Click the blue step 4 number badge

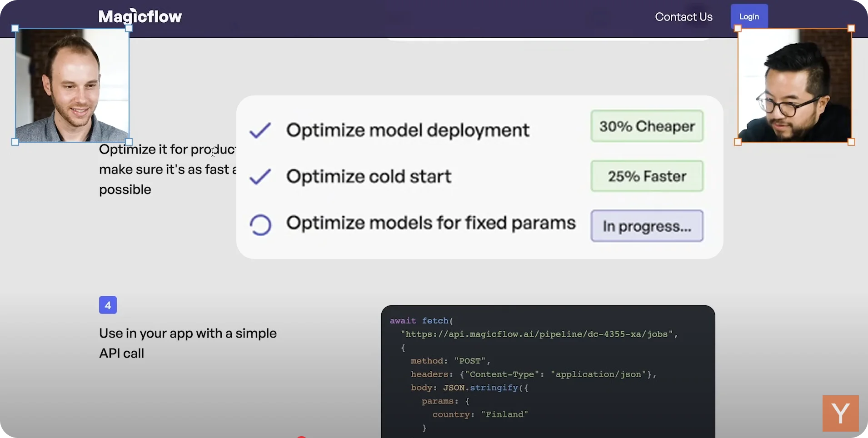point(107,305)
